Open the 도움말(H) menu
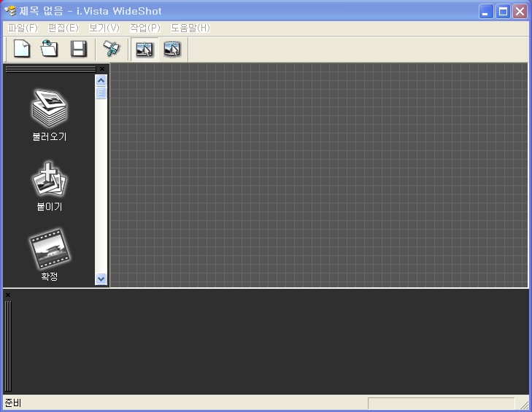532x412 pixels. pos(190,28)
